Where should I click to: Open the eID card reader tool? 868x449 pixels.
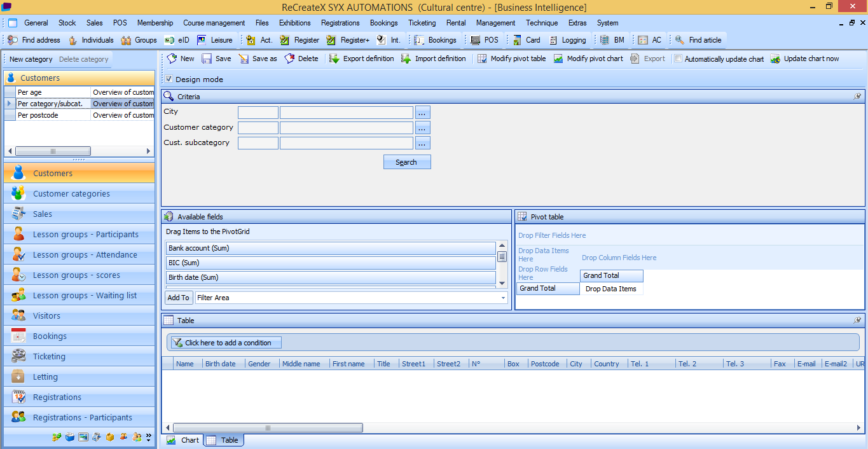[x=176, y=40]
